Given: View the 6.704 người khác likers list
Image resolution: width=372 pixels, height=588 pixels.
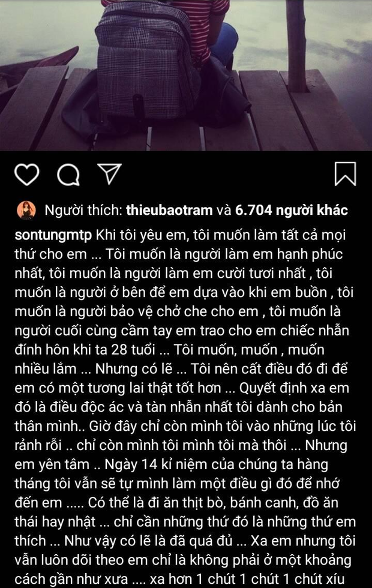Looking at the screenshot, I should tap(292, 210).
